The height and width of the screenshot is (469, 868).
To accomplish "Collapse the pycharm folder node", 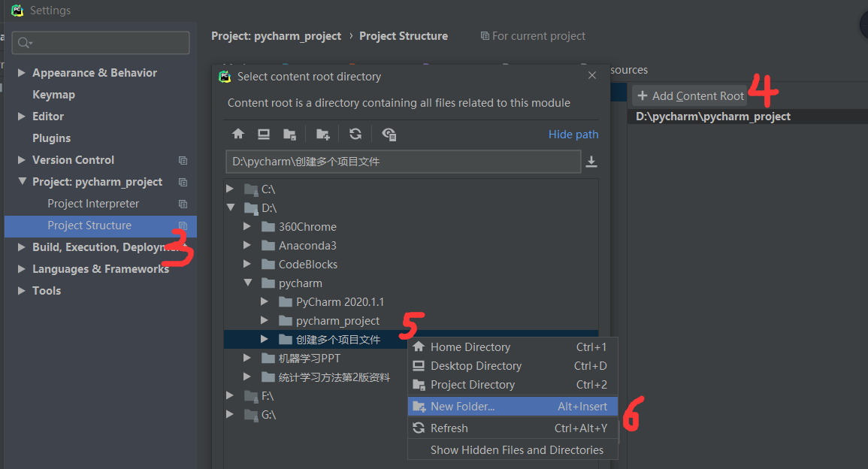I will [x=247, y=283].
